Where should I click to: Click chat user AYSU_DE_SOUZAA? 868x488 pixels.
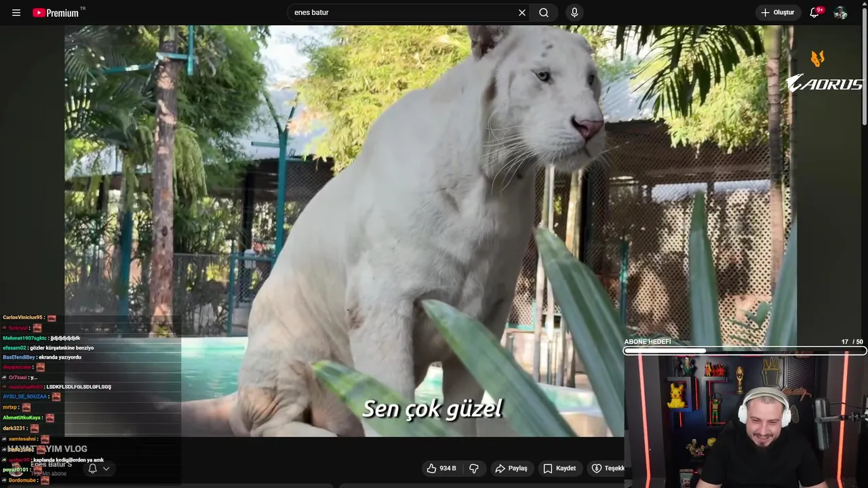click(x=24, y=396)
